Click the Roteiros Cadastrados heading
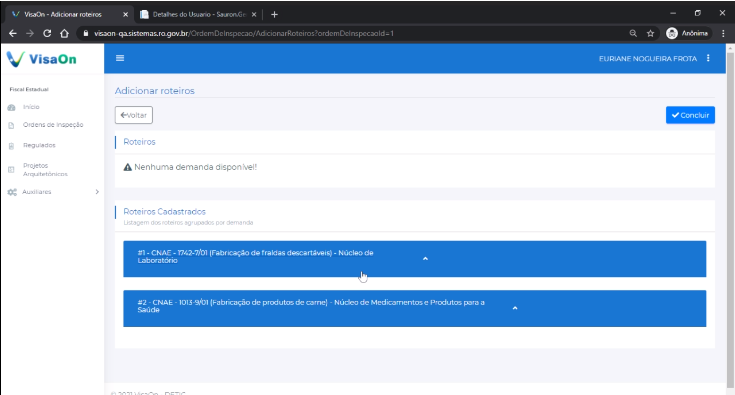 point(164,212)
